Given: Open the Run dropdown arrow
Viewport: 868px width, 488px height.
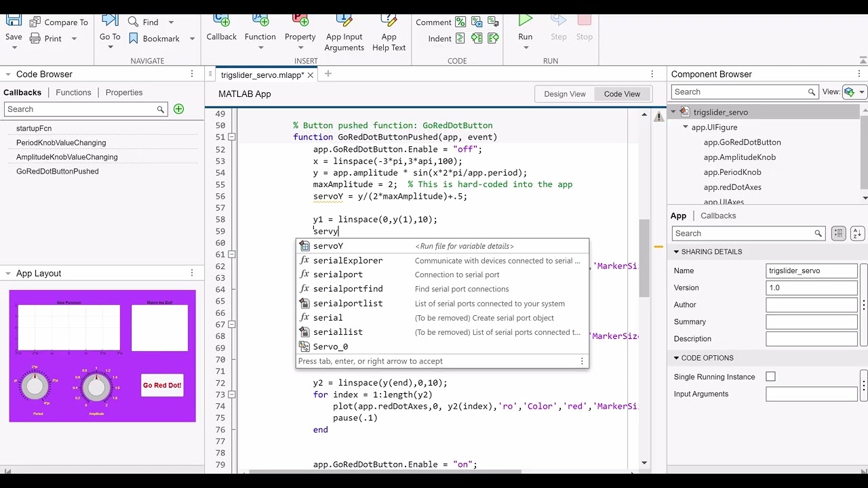Looking at the screenshot, I should (x=526, y=47).
